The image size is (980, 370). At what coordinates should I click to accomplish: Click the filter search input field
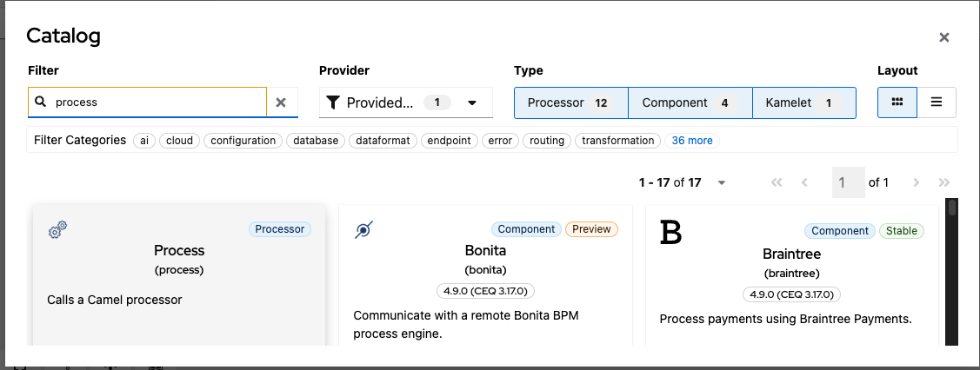tap(157, 102)
